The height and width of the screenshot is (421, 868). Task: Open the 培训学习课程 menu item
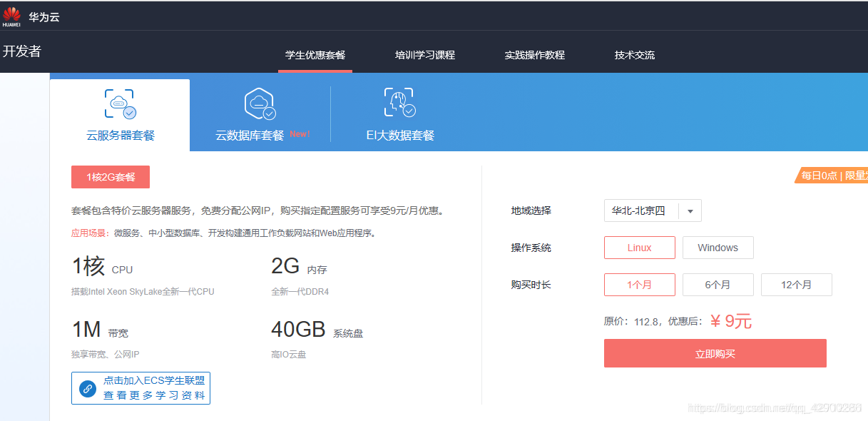click(425, 54)
